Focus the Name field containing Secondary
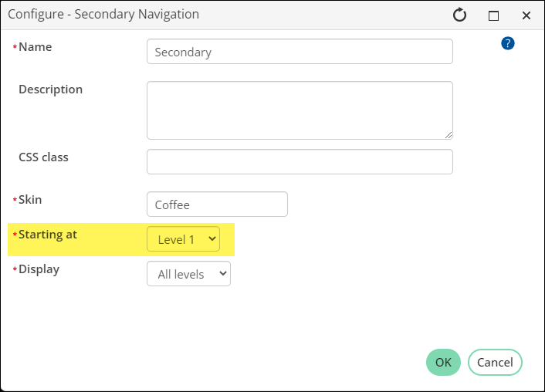The width and height of the screenshot is (545, 392). [300, 52]
